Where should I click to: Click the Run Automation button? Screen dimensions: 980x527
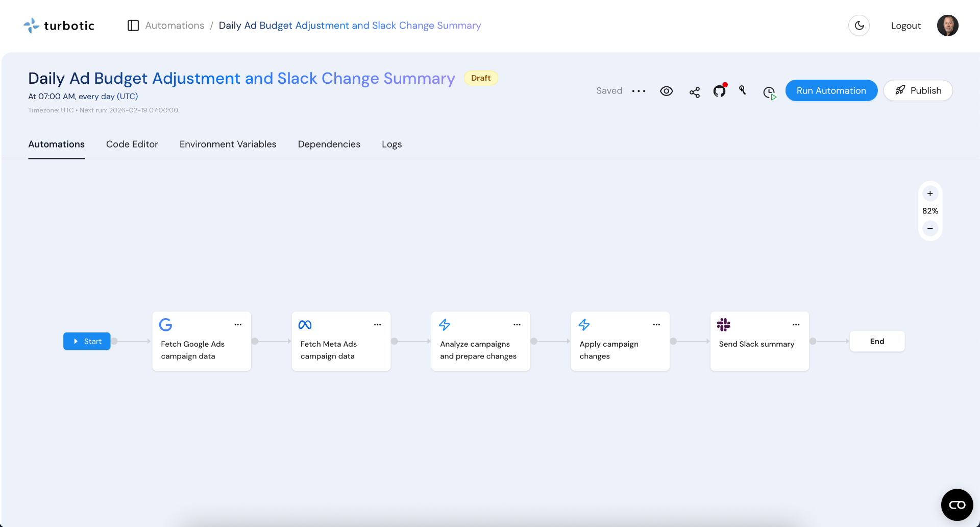click(831, 90)
